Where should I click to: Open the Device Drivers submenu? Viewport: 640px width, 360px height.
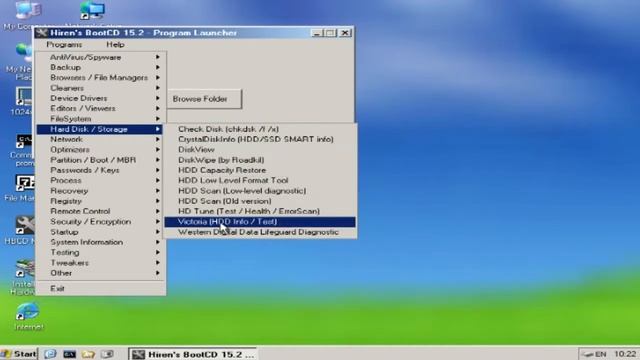click(x=101, y=98)
